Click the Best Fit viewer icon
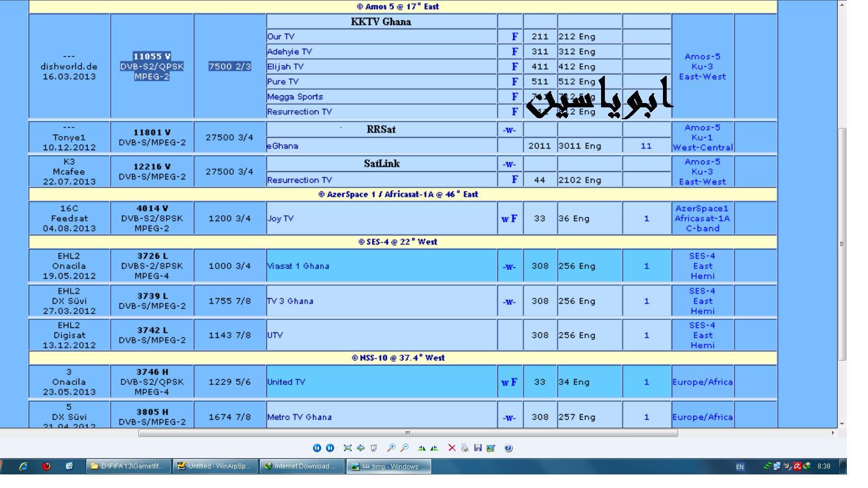Viewport: 868px width, 488px height. [347, 448]
